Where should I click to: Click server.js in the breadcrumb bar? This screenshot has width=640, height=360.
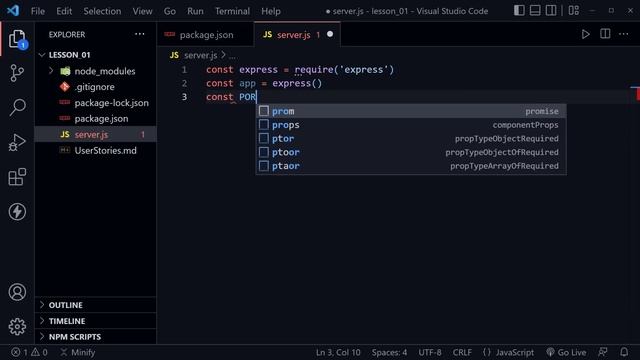pyautogui.click(x=200, y=55)
